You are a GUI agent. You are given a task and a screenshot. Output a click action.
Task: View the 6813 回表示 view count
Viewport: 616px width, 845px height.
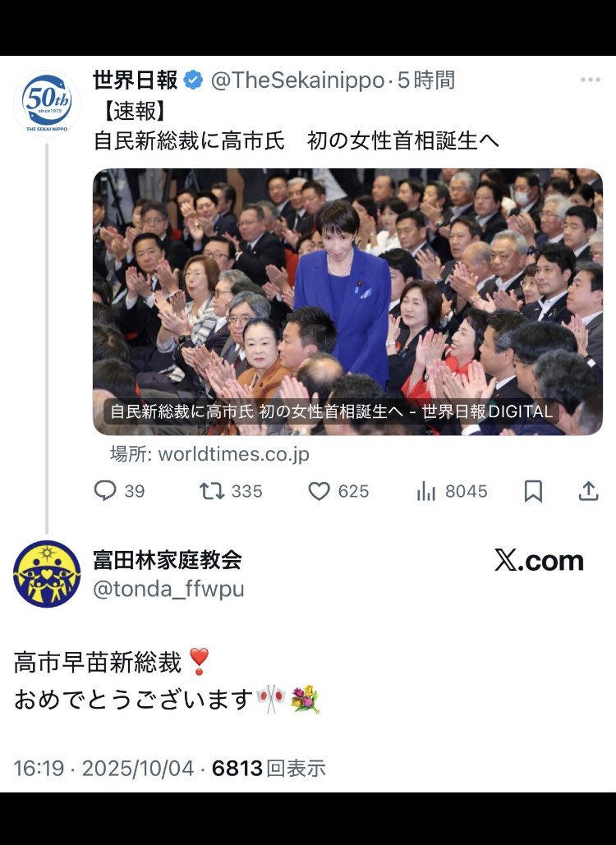(x=269, y=768)
